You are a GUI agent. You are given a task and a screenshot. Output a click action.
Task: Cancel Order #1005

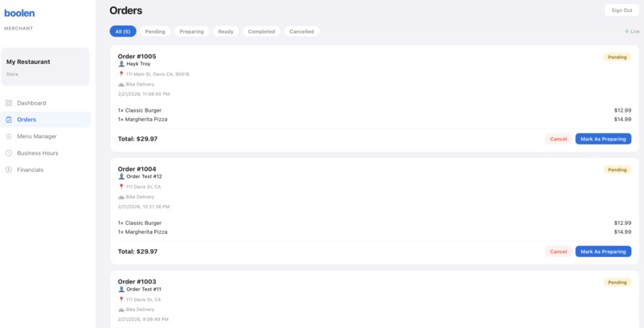(x=559, y=139)
